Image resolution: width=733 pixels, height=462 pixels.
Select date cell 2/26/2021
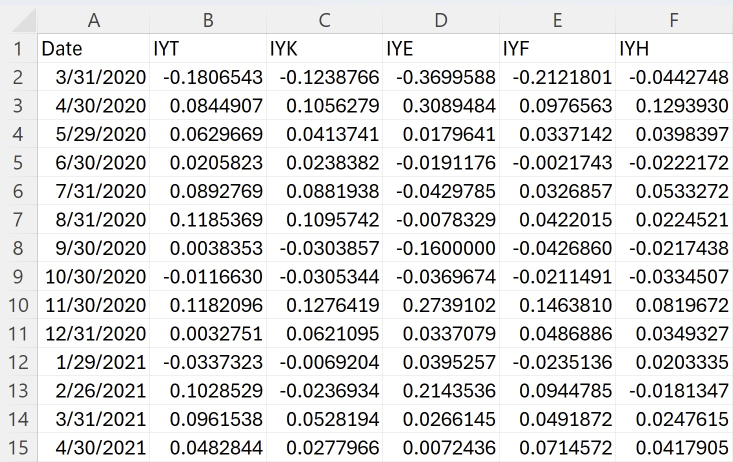coord(93,390)
